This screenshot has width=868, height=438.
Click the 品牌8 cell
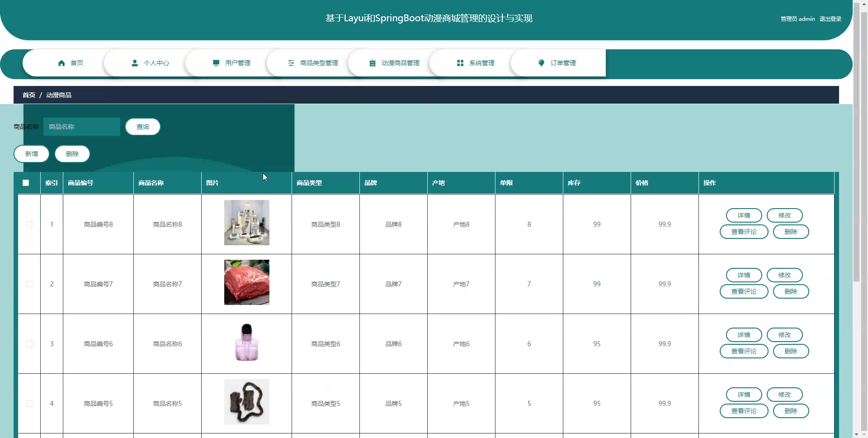(393, 224)
